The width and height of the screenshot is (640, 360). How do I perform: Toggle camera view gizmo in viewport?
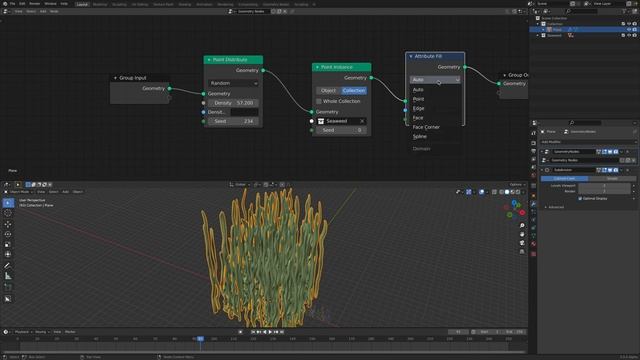point(522,243)
